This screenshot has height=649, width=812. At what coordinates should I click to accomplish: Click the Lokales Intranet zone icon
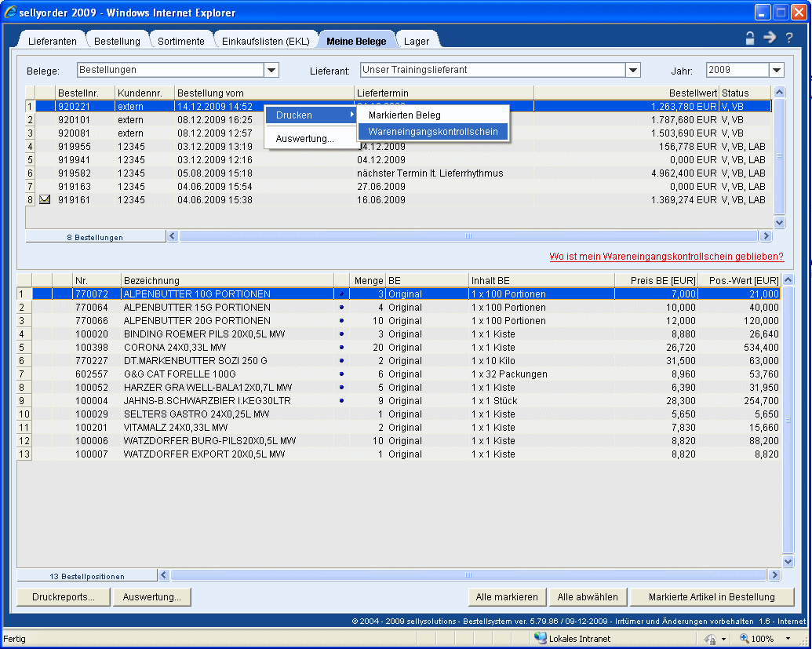click(541, 639)
